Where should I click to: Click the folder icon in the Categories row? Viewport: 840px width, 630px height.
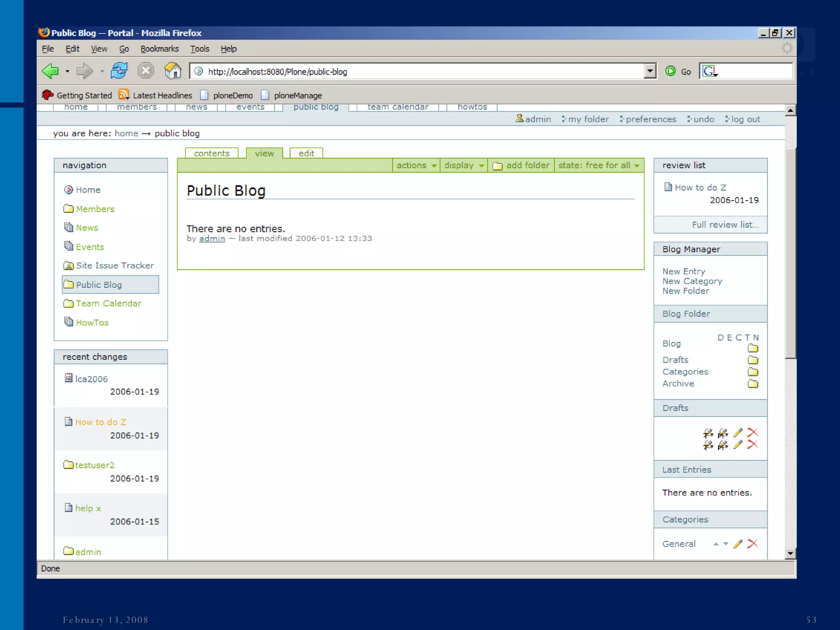(x=753, y=372)
